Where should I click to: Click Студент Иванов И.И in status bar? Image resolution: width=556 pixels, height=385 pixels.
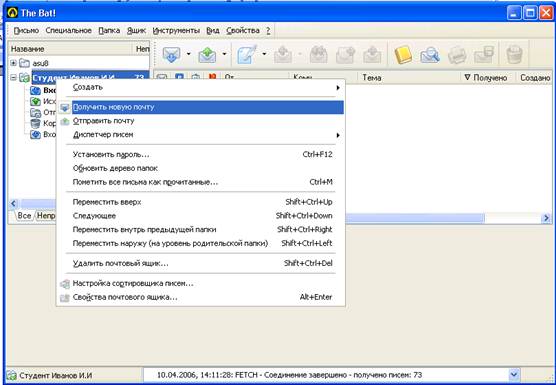click(55, 375)
